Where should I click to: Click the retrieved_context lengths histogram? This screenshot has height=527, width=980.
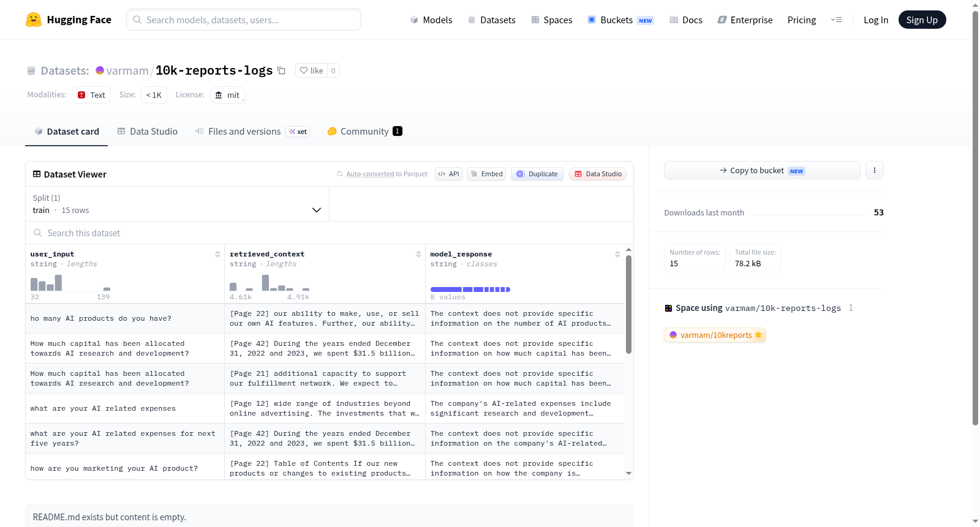click(x=269, y=282)
